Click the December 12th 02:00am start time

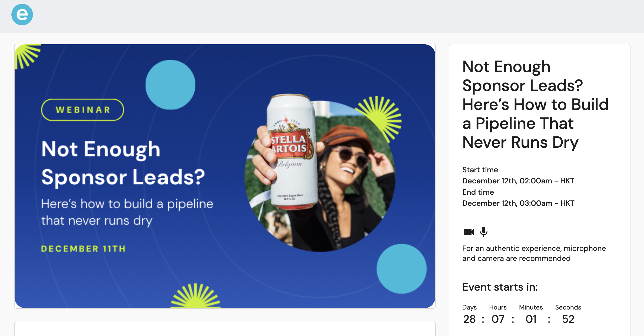tap(518, 181)
